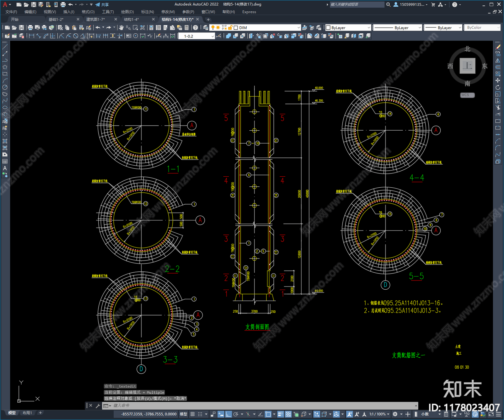This screenshot has width=504, height=420.
Task: Open the ByLayer color swatch selector
Action: pyautogui.click(x=348, y=28)
